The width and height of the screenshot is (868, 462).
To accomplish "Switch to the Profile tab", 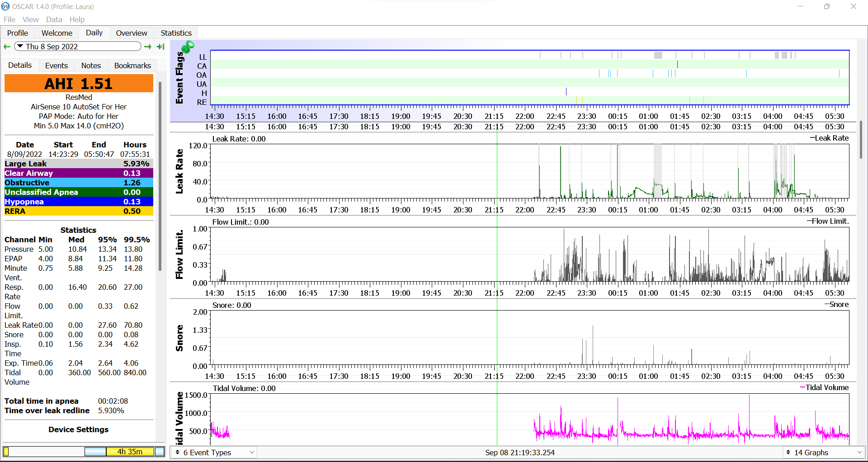I will click(18, 33).
